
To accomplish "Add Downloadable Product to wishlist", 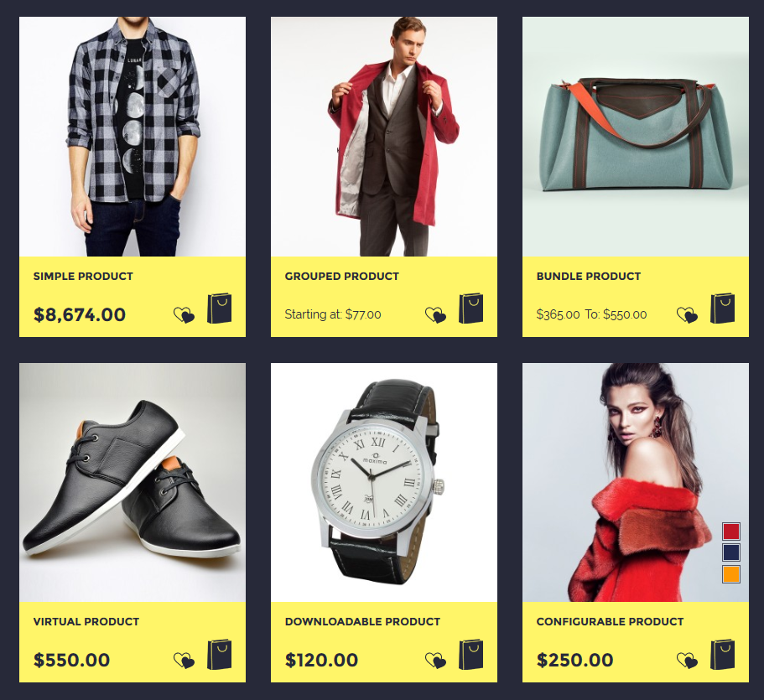I will 435,661.
